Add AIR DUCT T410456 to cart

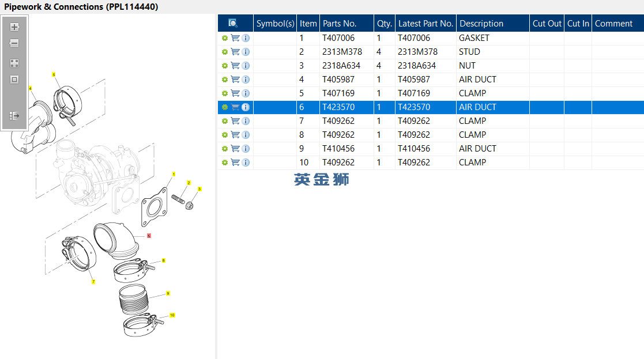pyautogui.click(x=235, y=149)
